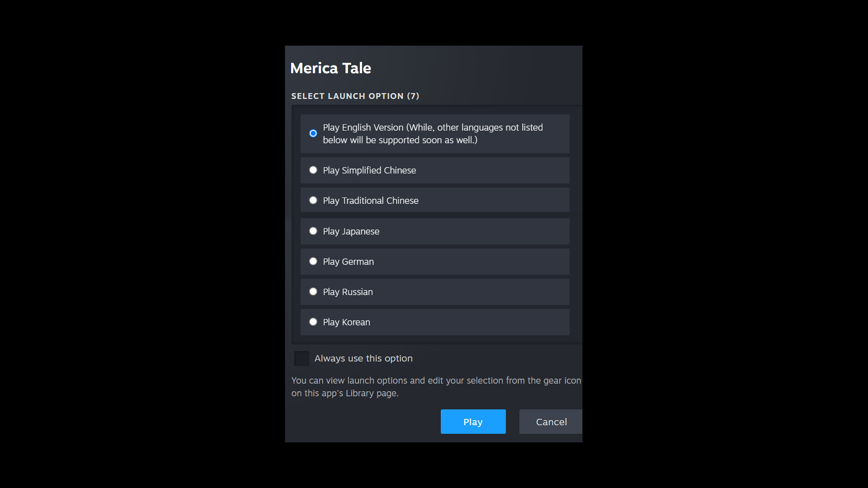Click the gear icon hint text
Viewport: 868px width, 488px height.
pos(435,386)
